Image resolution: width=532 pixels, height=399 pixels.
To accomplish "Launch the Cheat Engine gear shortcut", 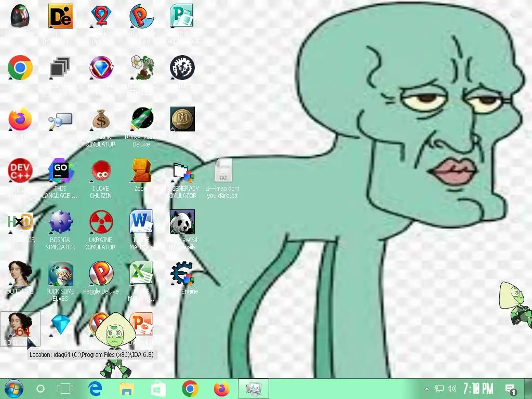I will pyautogui.click(x=182, y=273).
